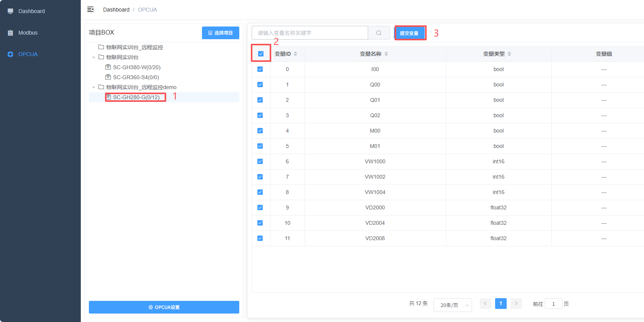Open the 20条/页 page size dropdown
The width and height of the screenshot is (644, 322).
point(452,305)
